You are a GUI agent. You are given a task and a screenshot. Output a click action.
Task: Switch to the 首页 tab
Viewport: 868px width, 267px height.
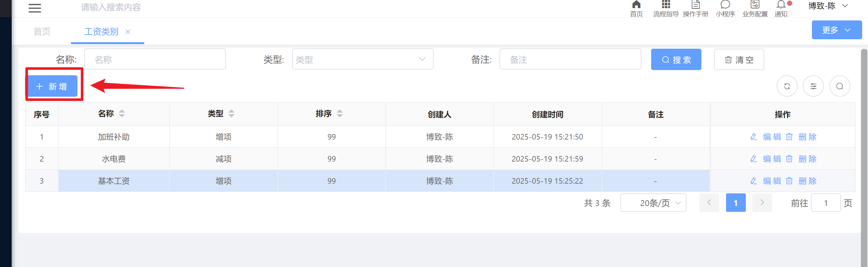click(x=42, y=32)
